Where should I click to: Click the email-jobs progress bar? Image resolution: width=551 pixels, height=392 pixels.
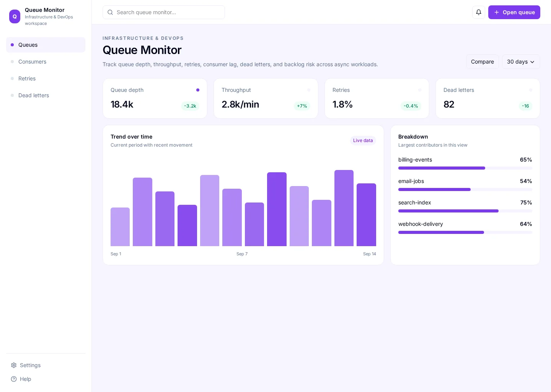(x=465, y=189)
